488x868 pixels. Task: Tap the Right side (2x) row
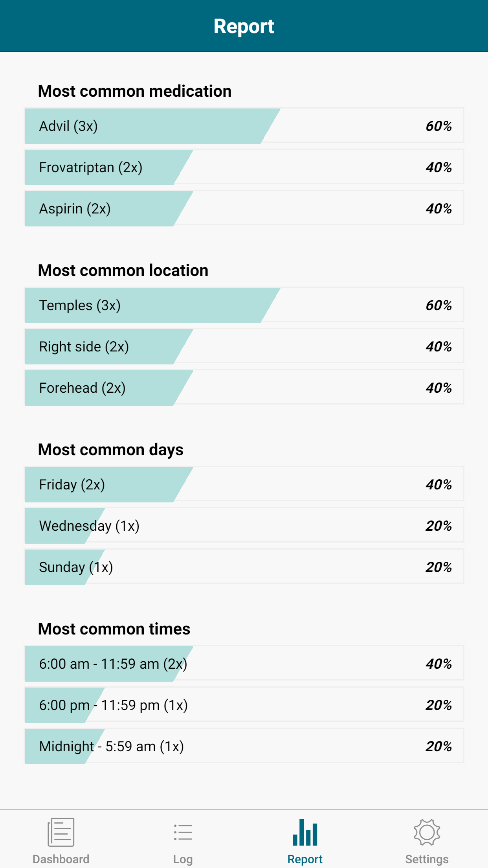coord(244,346)
